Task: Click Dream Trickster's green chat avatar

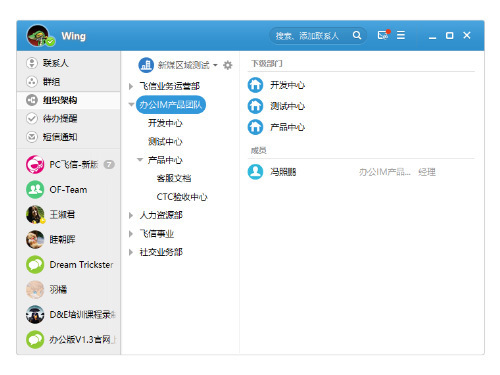Action: point(35,265)
